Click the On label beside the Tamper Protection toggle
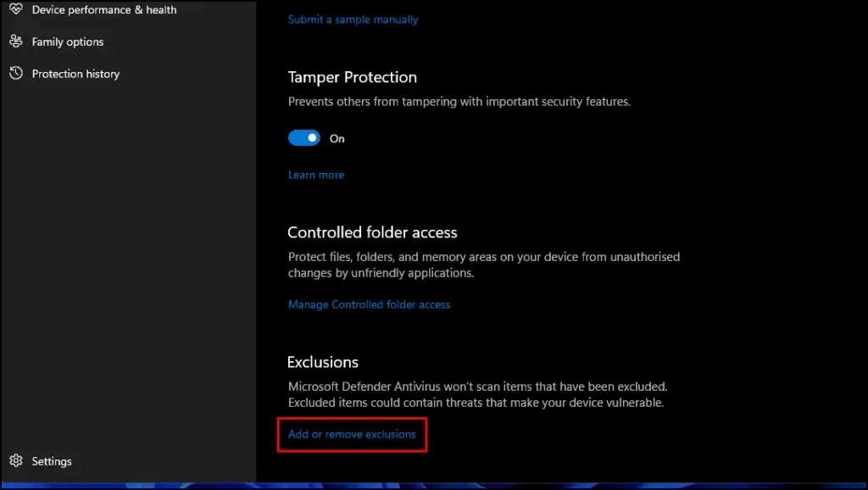The image size is (868, 490). click(337, 139)
